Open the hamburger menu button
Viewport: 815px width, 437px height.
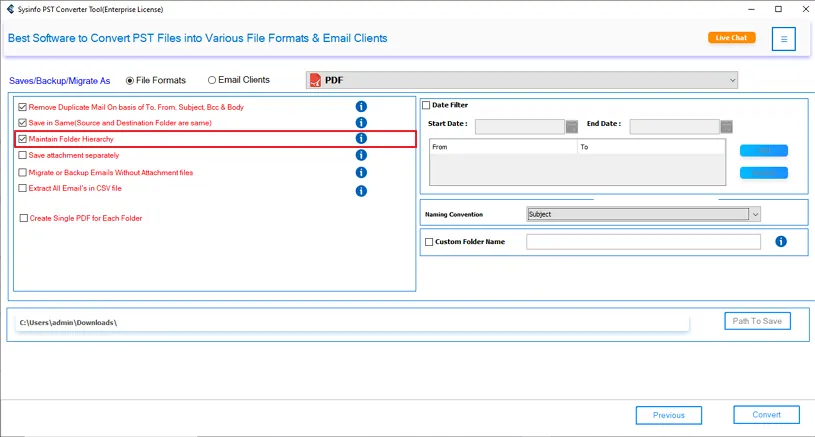784,40
